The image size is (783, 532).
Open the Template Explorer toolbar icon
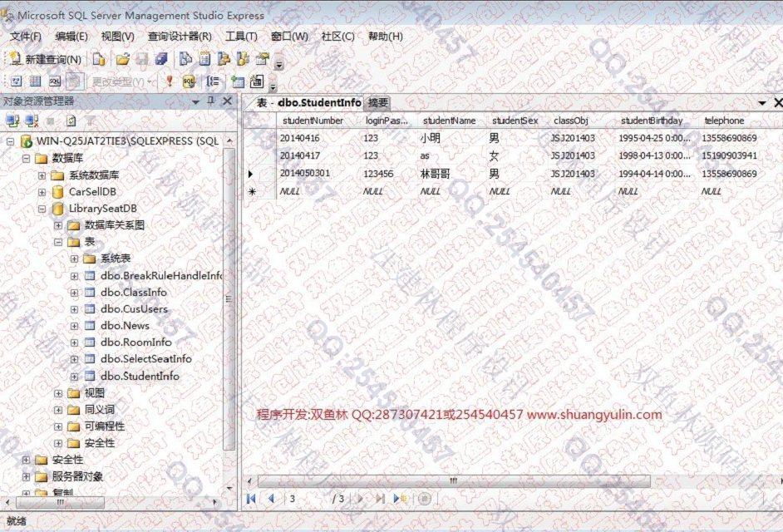pyautogui.click(x=243, y=60)
